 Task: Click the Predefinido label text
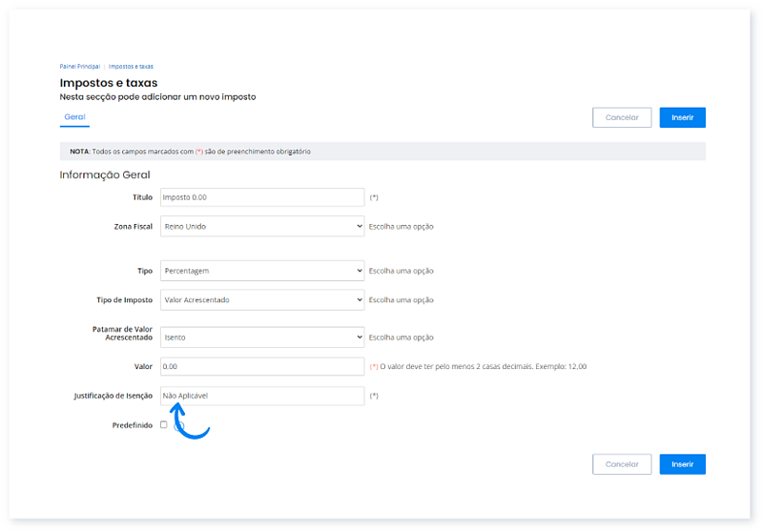(132, 425)
